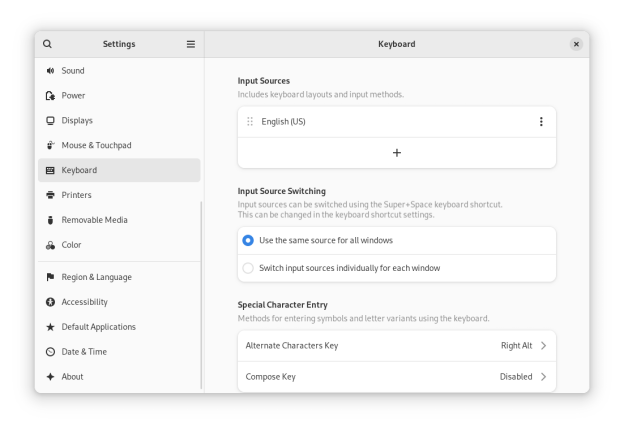Viewport: 624px width, 431px height.
Task: Grab the English (US) drag handle
Action: coord(250,122)
